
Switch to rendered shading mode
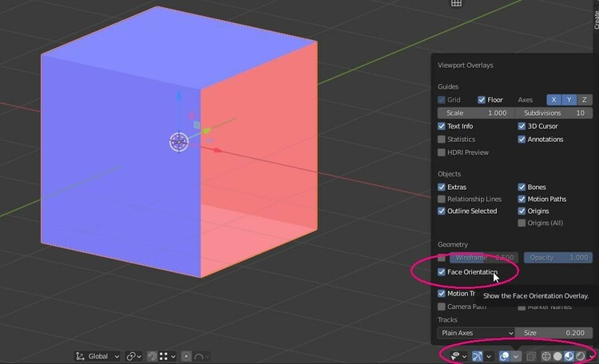[581, 356]
